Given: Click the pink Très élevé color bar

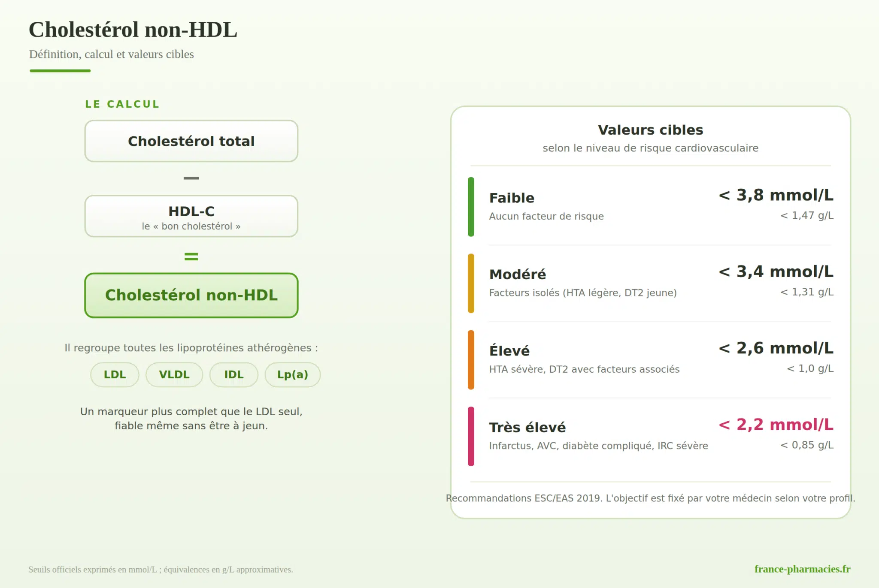Looking at the screenshot, I should (x=471, y=436).
